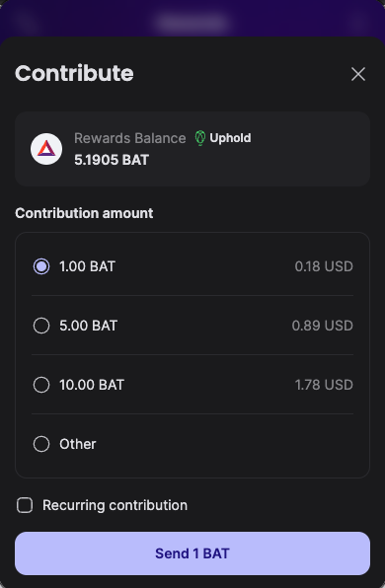
Task: Click the 0.89 USD conversion value
Action: point(323,326)
